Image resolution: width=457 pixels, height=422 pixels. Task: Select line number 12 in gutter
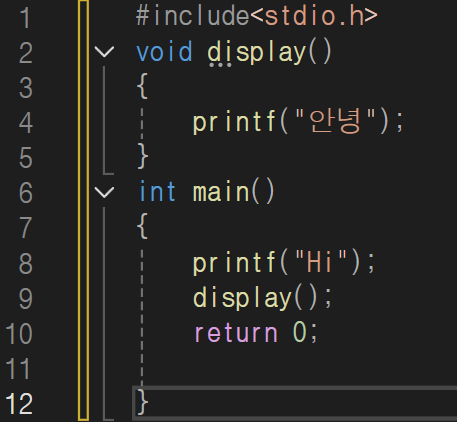[x=19, y=404]
